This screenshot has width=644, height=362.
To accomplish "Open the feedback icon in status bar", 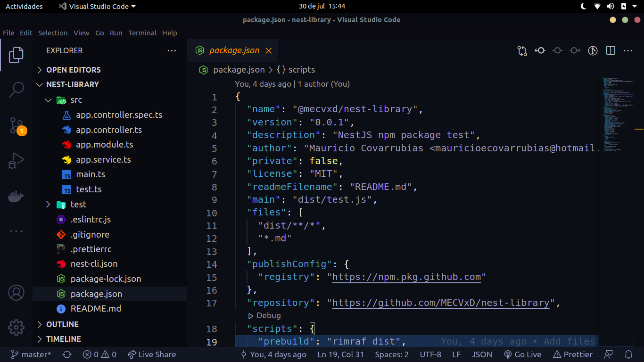I will pos(609,354).
